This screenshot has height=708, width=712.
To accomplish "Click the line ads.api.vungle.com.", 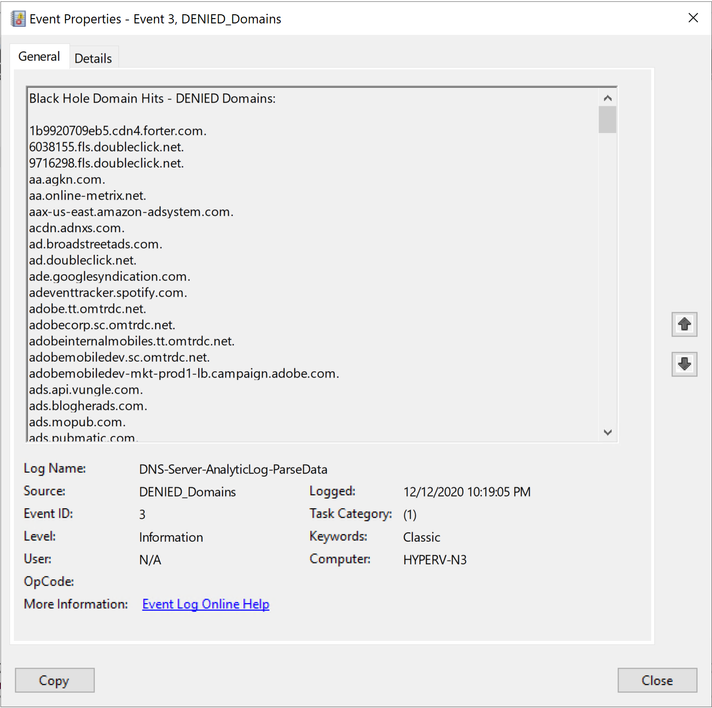I will tap(86, 390).
